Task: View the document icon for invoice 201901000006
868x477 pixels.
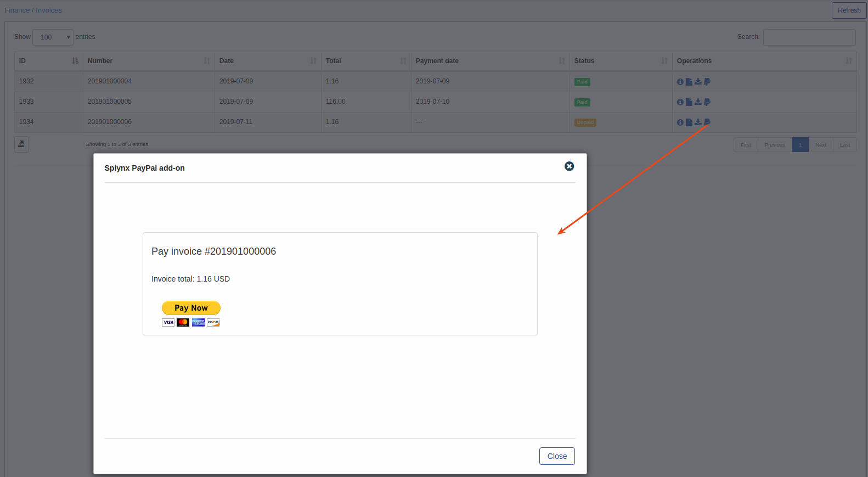Action: click(x=689, y=122)
